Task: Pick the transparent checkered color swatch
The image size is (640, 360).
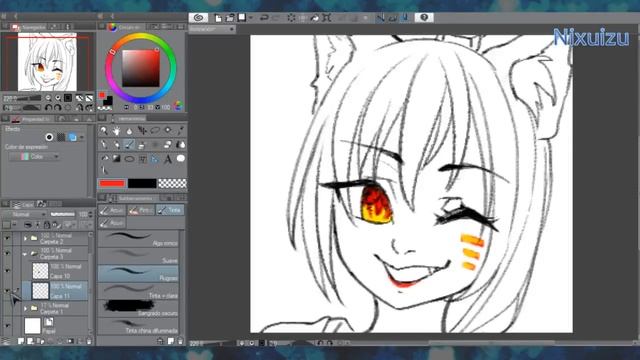Action: (172, 183)
